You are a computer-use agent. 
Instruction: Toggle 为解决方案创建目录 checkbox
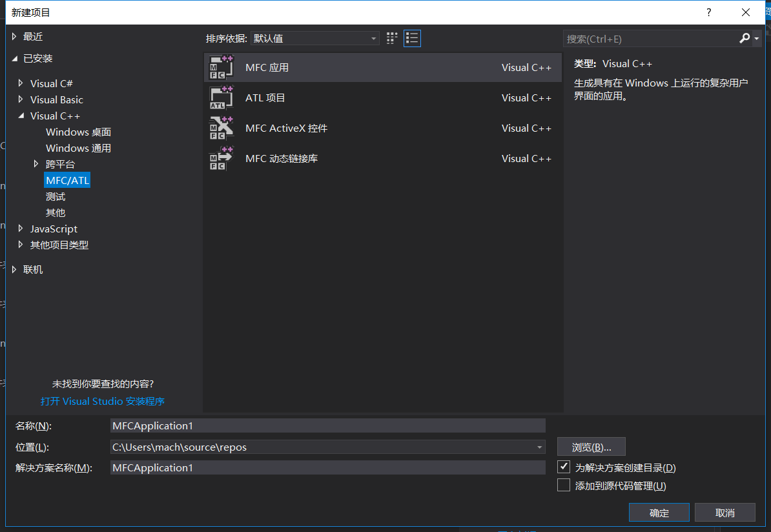coord(564,467)
